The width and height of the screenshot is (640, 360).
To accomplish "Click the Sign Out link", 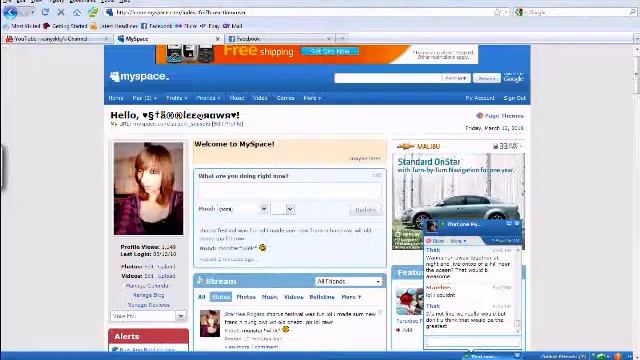I will tap(515, 98).
